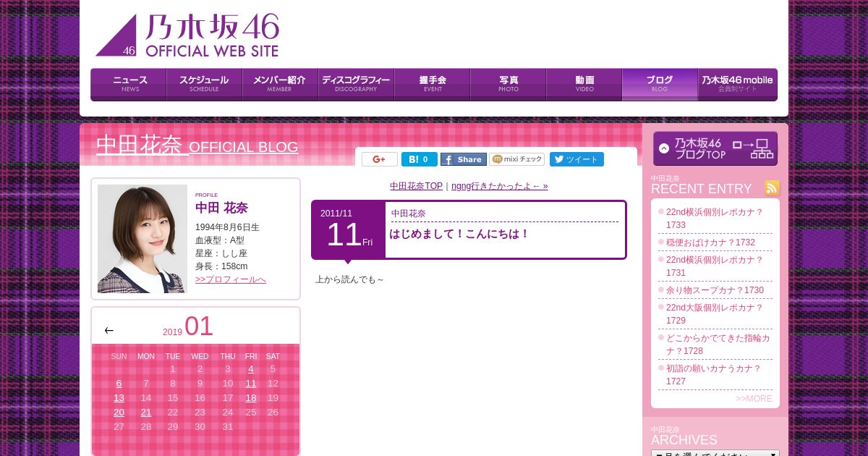This screenshot has height=456, width=868.
Task: Click the mixi check button
Action: (x=517, y=159)
